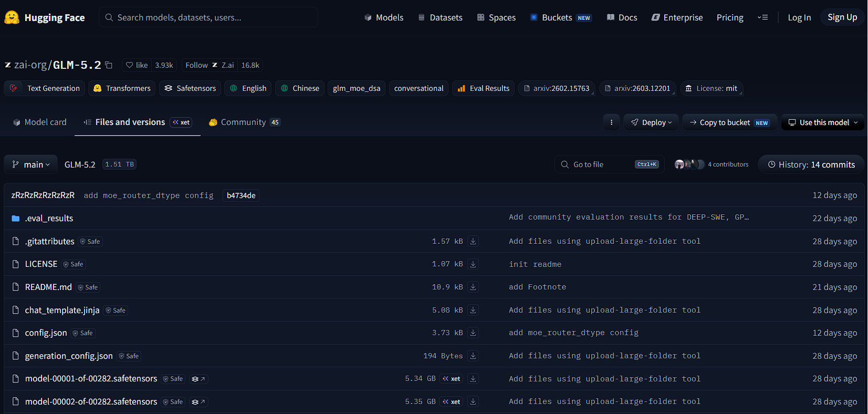The width and height of the screenshot is (868, 414).
Task: Download the .gitattributes file
Action: click(x=473, y=241)
